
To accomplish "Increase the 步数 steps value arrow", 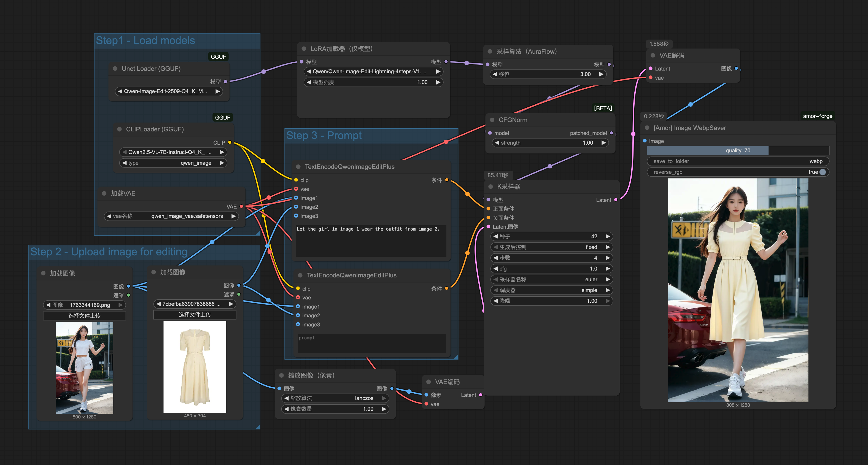I will tap(608, 258).
